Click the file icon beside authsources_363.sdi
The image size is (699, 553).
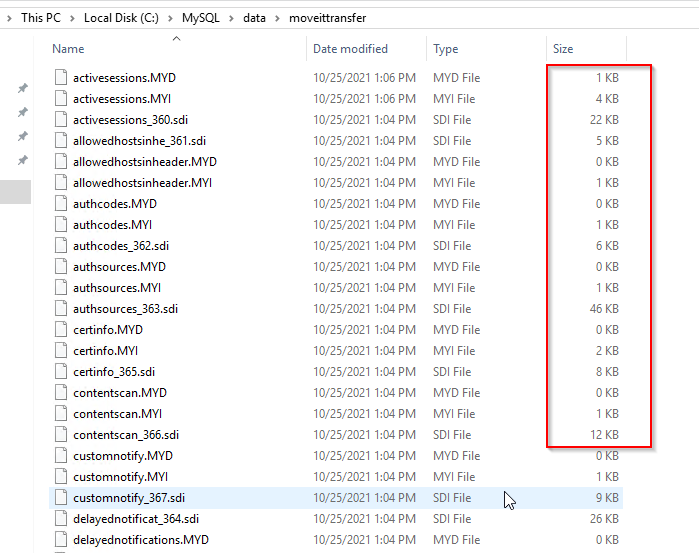pyautogui.click(x=61, y=308)
